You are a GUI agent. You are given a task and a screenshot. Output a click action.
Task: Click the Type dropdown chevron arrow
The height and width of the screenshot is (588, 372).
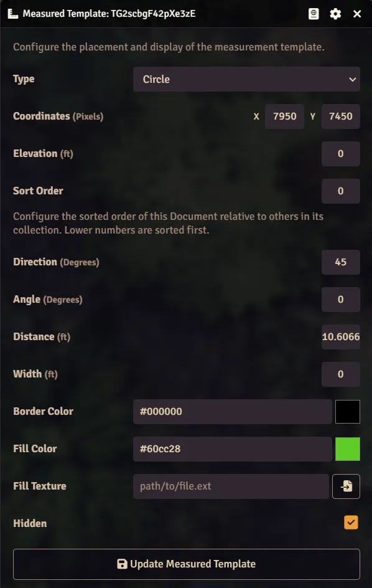coord(352,80)
